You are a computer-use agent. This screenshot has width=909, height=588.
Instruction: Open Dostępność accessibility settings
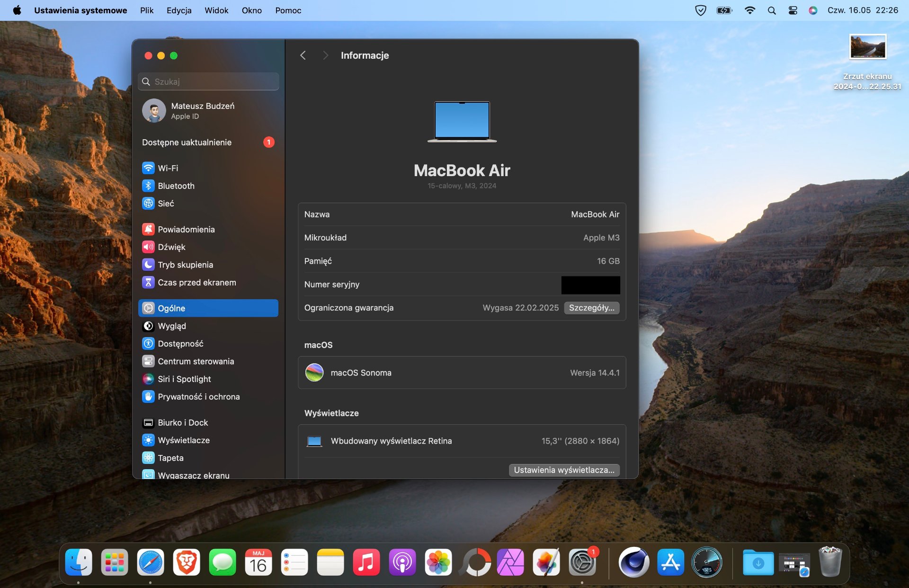[208, 344]
